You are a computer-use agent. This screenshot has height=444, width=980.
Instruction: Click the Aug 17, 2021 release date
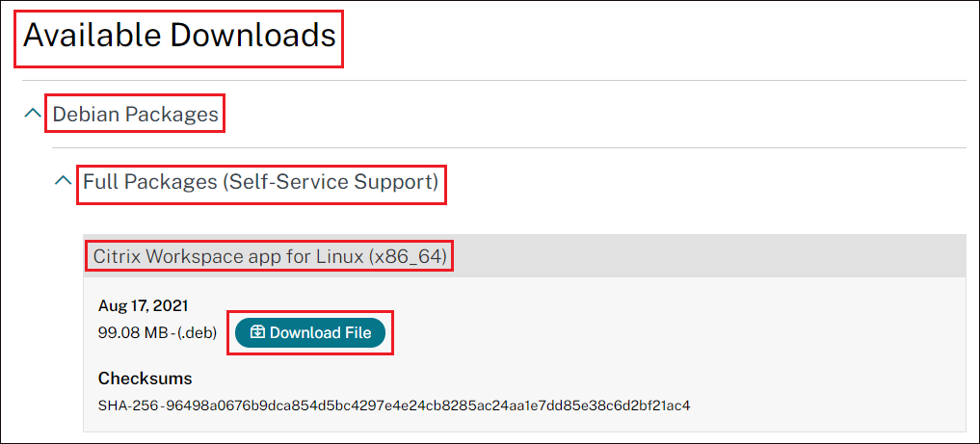144,306
